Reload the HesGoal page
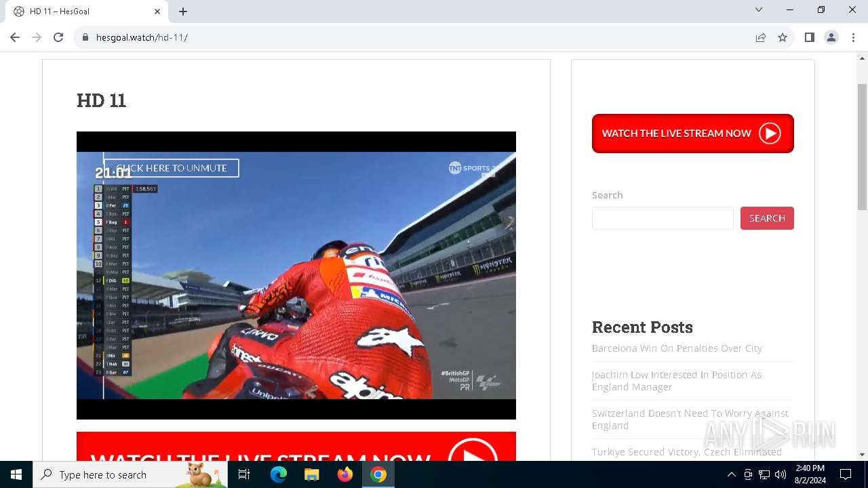This screenshot has height=488, width=868. [58, 37]
